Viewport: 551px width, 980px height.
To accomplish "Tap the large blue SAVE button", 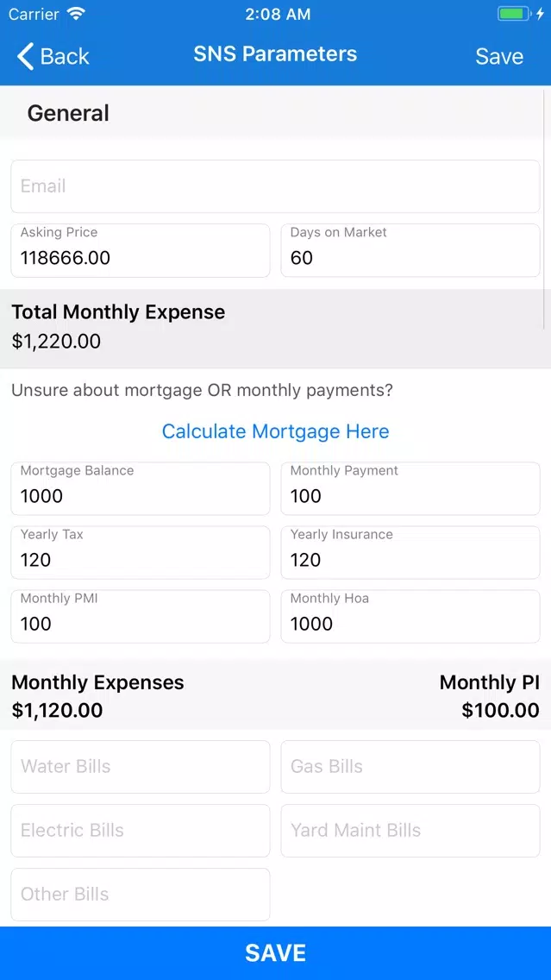I will point(276,953).
